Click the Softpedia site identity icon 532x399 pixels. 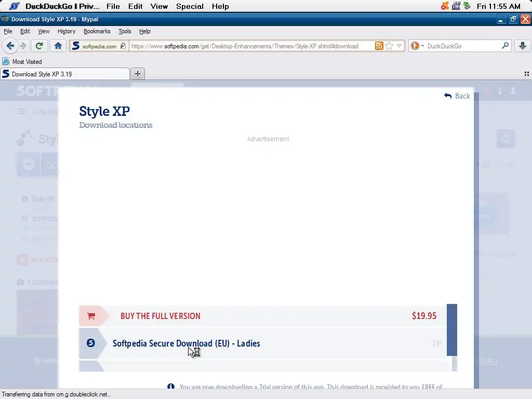point(76,46)
